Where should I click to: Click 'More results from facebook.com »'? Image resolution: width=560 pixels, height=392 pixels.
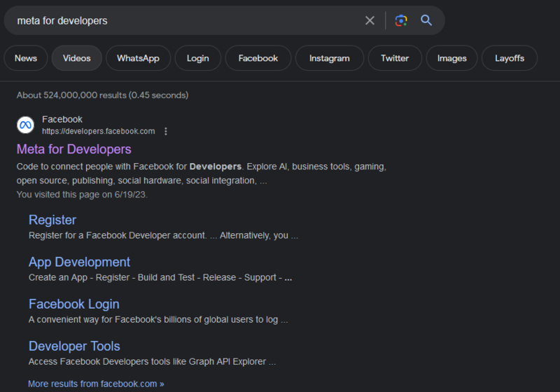[96, 384]
